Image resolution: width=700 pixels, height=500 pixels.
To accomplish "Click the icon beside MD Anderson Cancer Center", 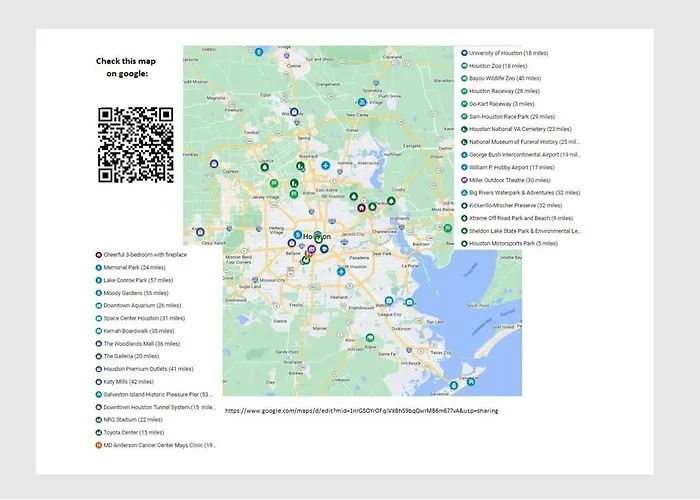I will pyautogui.click(x=99, y=445).
